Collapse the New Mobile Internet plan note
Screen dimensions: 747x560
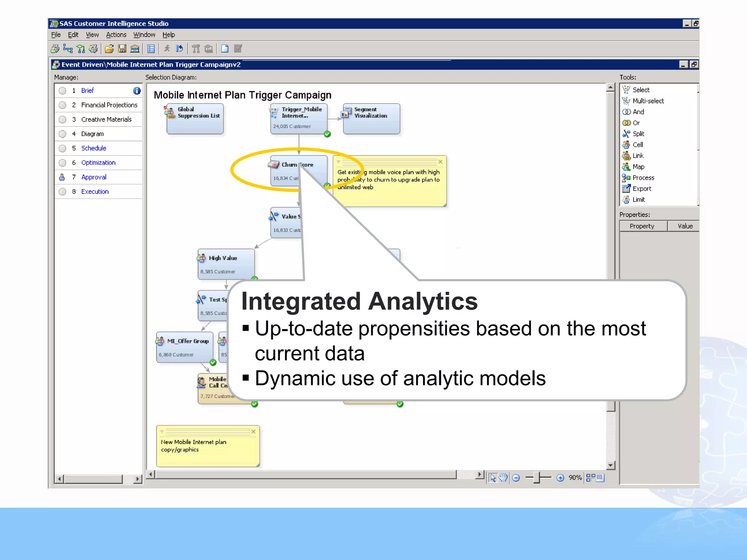pos(162,432)
